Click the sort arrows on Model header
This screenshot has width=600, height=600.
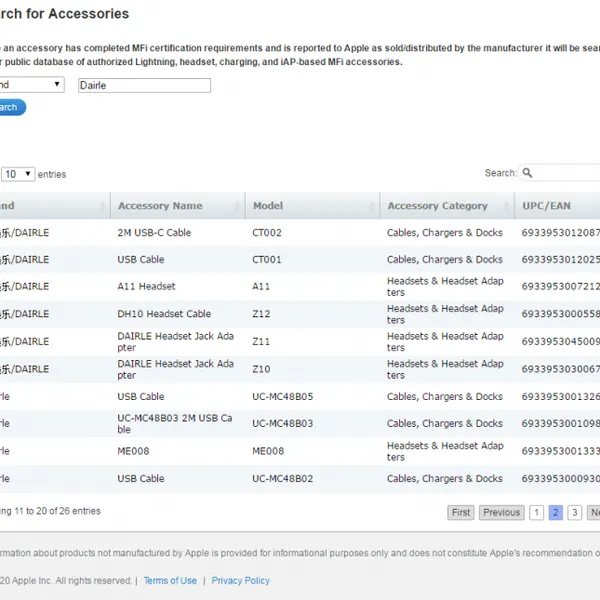point(372,206)
